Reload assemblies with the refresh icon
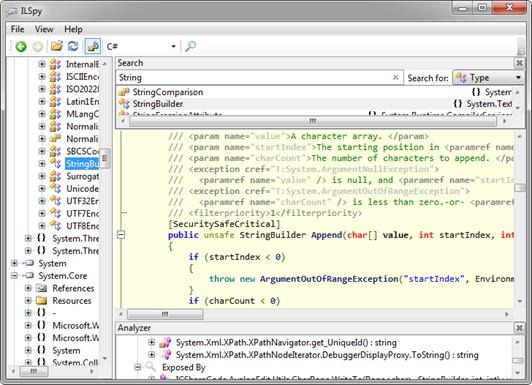This screenshot has height=385, width=532. (x=73, y=46)
